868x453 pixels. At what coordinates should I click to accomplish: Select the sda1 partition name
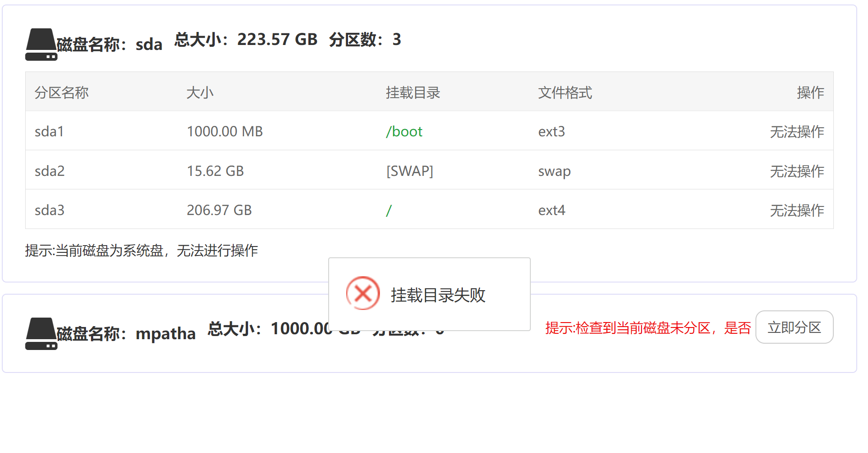(x=49, y=131)
